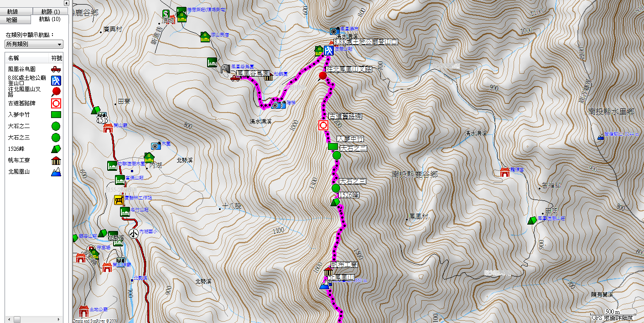This screenshot has width=644, height=323.
Task: Collapse the side panel with arrow button
Action: [x=66, y=3]
